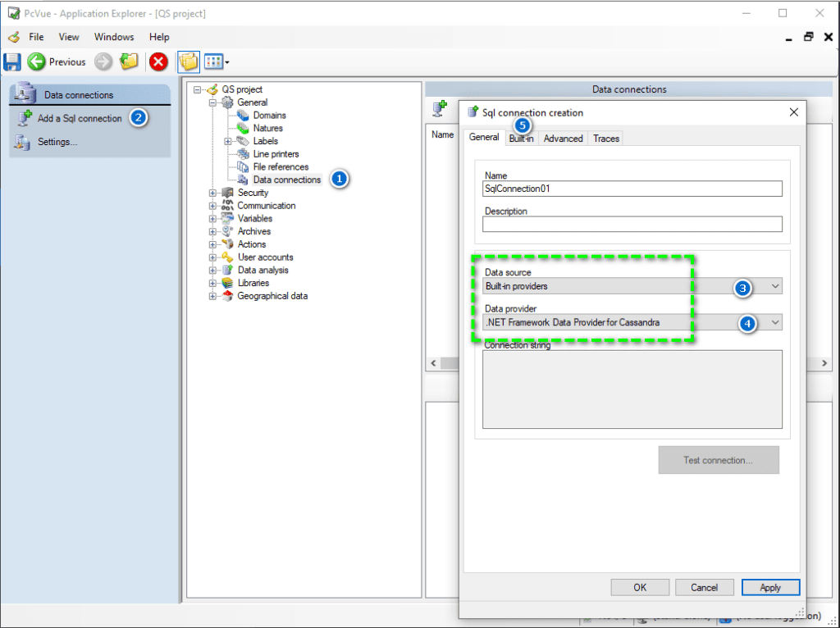Switch to the Built-in tab
This screenshot has width=840, height=628.
(521, 138)
